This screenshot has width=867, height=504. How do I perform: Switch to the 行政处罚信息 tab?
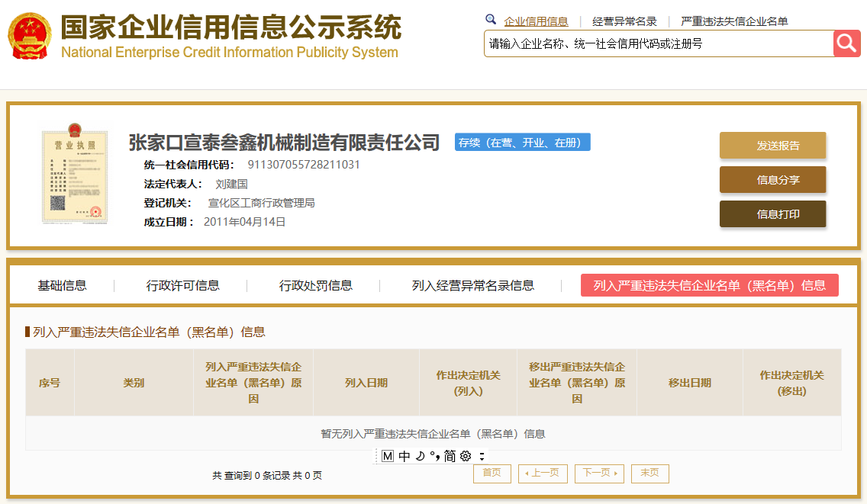pos(316,285)
